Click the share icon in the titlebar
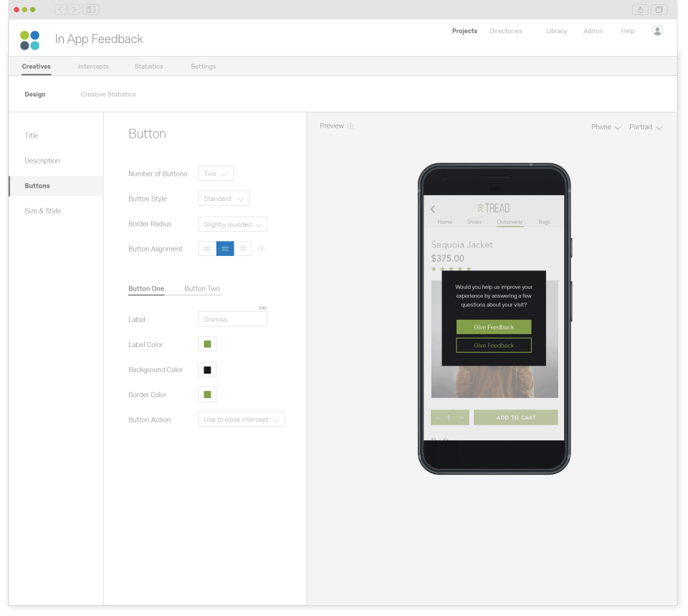688x616 pixels. (x=640, y=9)
